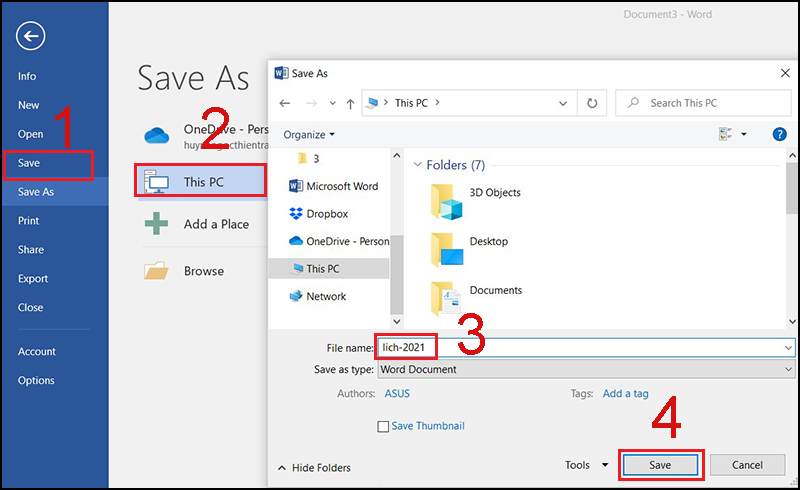
Task: Open the view options dropdown arrow
Action: click(x=743, y=134)
